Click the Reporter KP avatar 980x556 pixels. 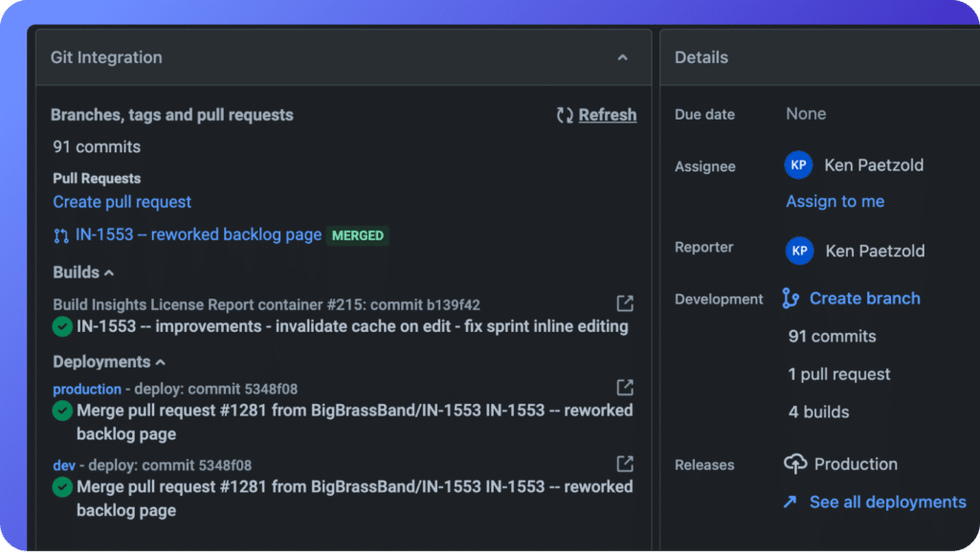tap(799, 251)
